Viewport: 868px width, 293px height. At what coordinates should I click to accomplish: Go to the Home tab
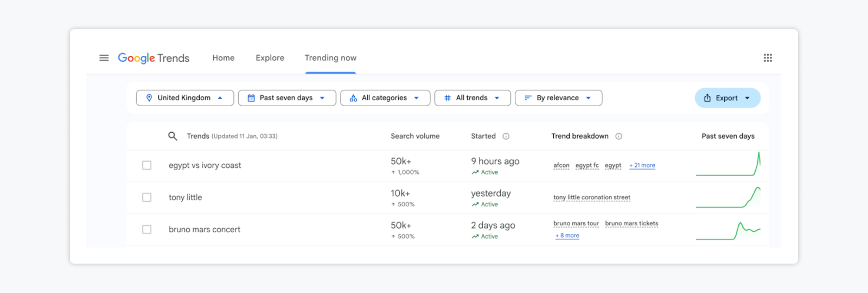point(224,58)
